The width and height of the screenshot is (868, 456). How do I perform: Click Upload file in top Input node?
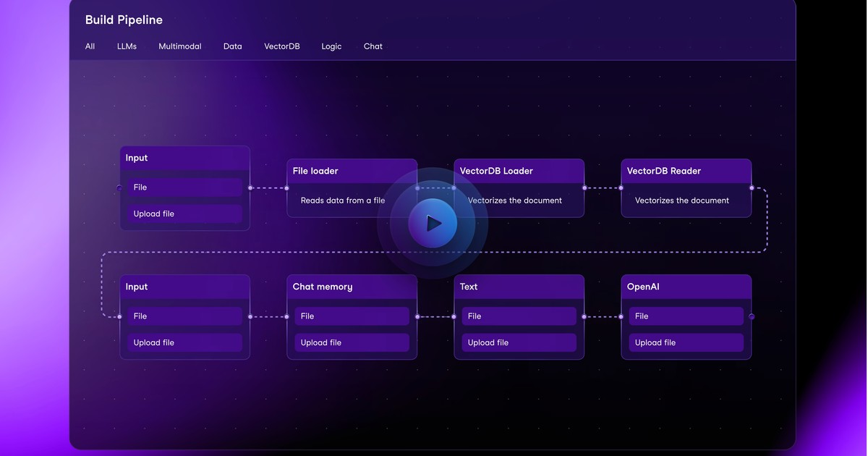185,214
